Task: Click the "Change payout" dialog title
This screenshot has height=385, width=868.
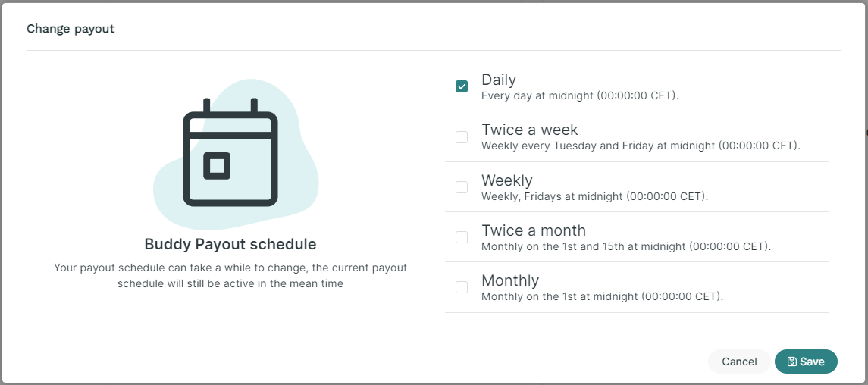Action: click(x=71, y=29)
